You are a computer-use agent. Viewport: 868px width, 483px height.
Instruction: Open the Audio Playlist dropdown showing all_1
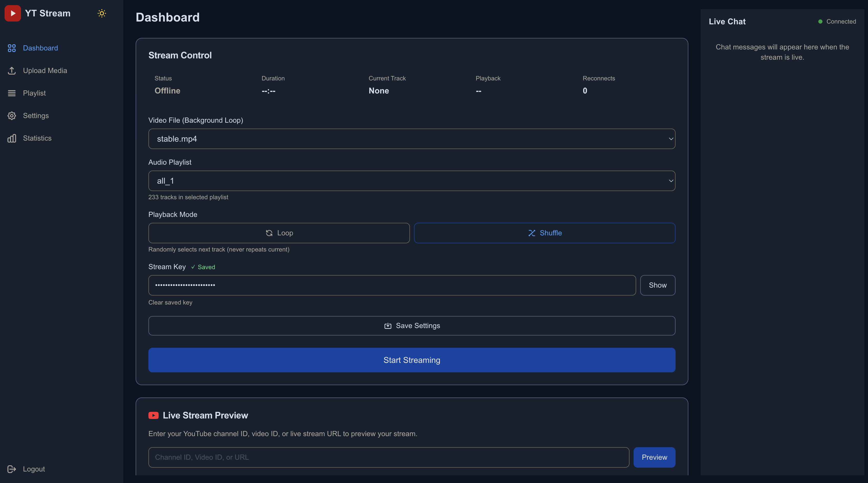click(x=411, y=181)
